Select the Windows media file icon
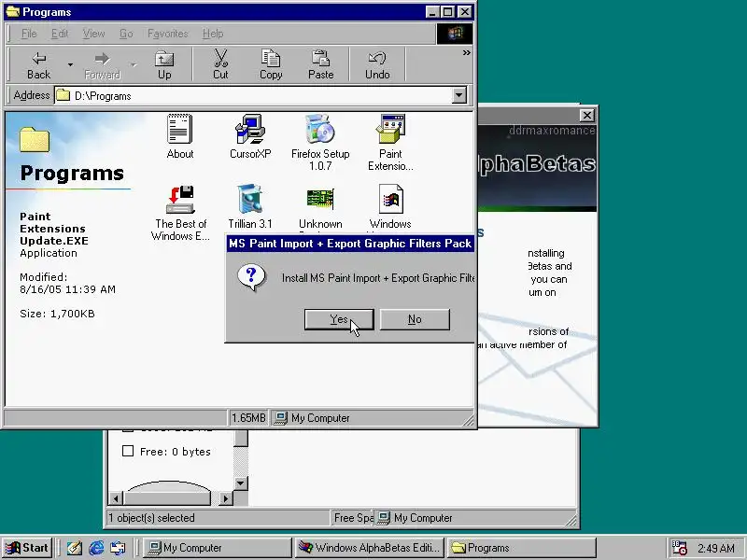 [x=390, y=199]
